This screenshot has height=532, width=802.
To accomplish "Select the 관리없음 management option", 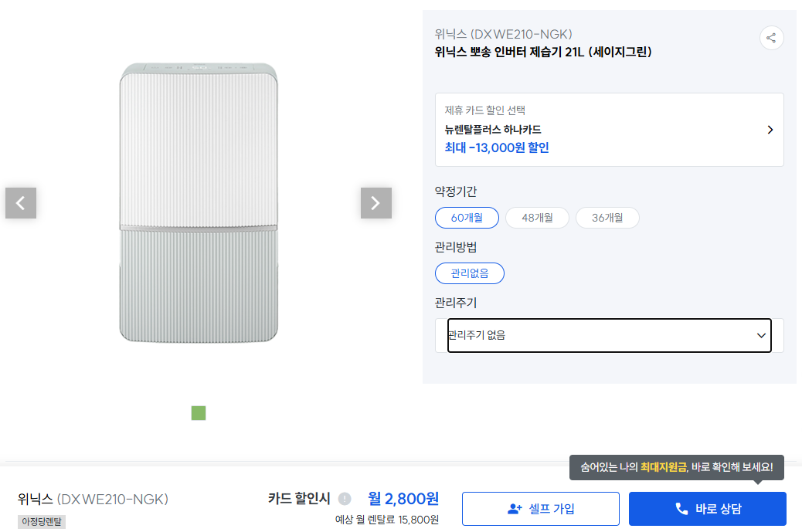I will pos(470,273).
